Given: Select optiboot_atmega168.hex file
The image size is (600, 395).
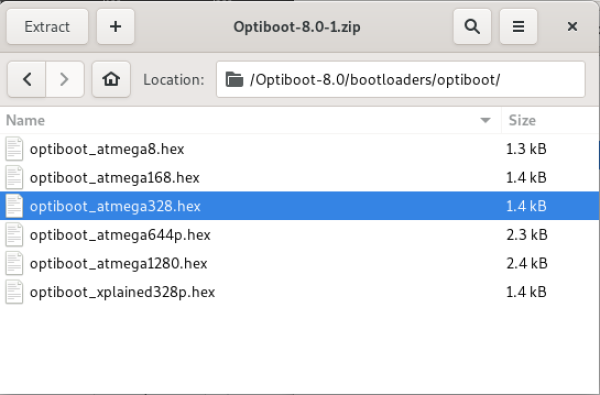Looking at the screenshot, I should click(299, 178).
